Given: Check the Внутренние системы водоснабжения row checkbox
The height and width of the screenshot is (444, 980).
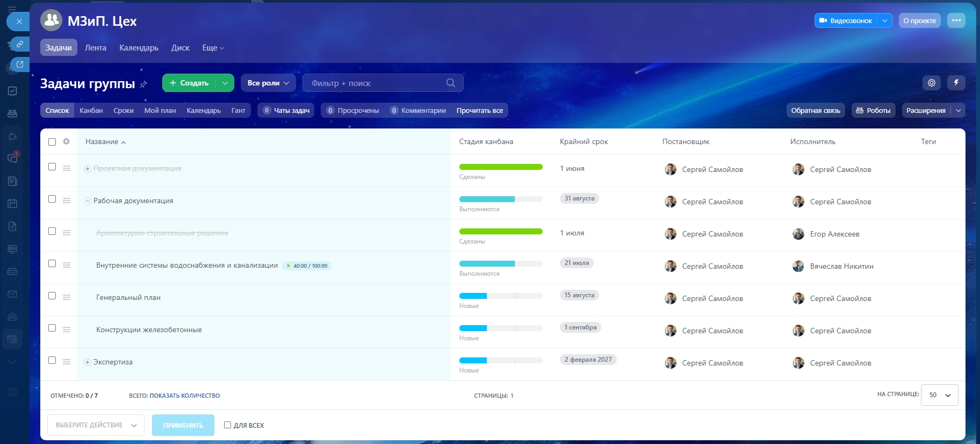Looking at the screenshot, I should (52, 263).
